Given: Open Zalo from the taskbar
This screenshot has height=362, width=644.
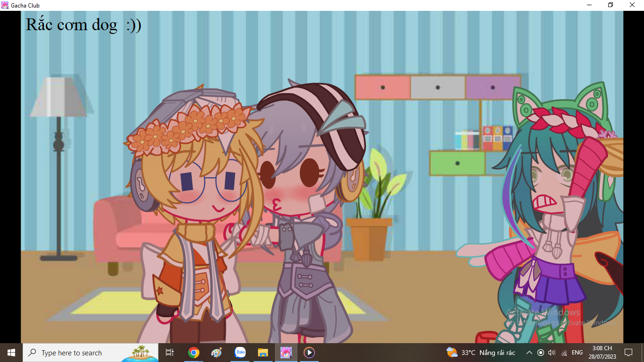Looking at the screenshot, I should (x=240, y=353).
